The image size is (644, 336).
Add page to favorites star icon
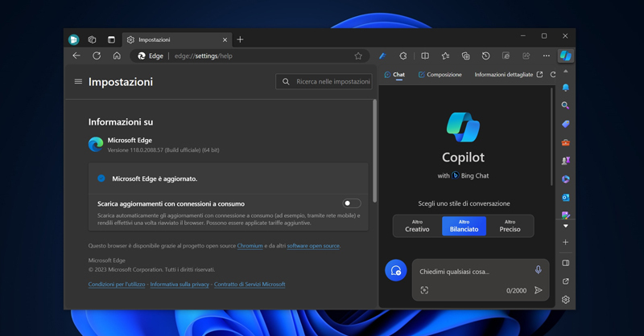click(x=358, y=56)
